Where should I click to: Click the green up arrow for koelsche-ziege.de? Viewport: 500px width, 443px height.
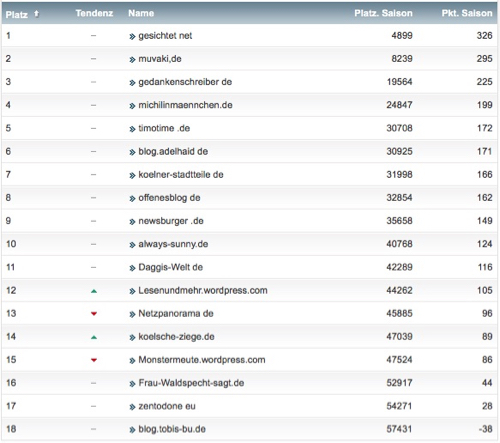tap(94, 338)
